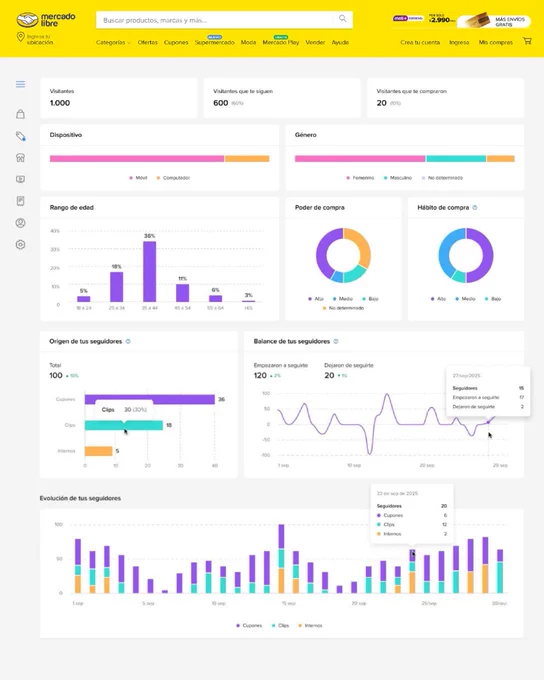Viewport: 544px width, 680px height.
Task: Open the hamburger menu in sidebar
Action: pos(20,84)
